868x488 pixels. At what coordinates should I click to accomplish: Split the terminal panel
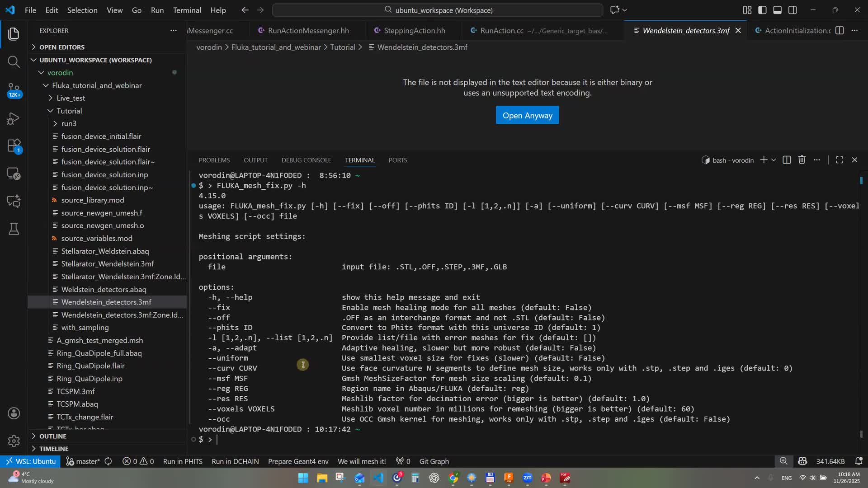787,160
